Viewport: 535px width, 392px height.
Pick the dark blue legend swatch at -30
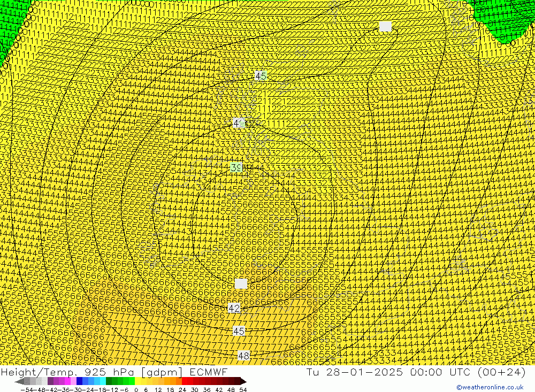(x=79, y=381)
